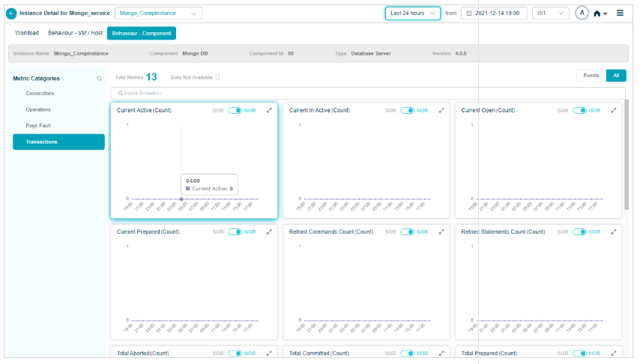
Task: Expand the Current In Active chart
Action: pyautogui.click(x=441, y=110)
